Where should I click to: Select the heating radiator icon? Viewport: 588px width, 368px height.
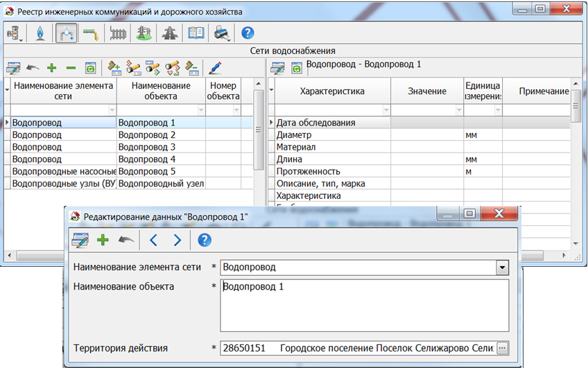(118, 33)
